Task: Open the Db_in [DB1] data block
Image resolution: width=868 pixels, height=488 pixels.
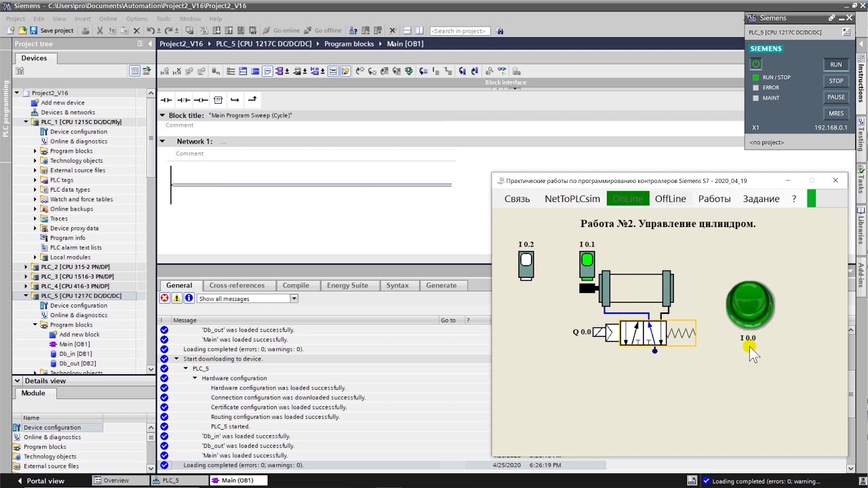Action: click(x=75, y=354)
